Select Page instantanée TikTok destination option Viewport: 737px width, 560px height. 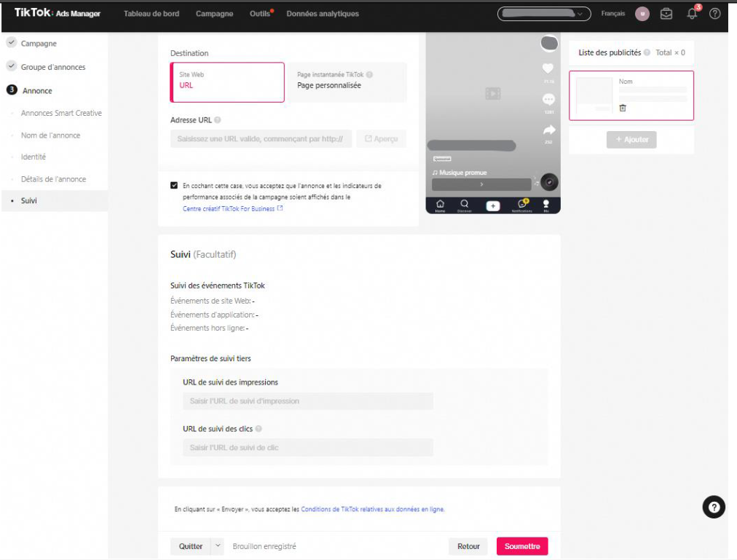pyautogui.click(x=346, y=82)
